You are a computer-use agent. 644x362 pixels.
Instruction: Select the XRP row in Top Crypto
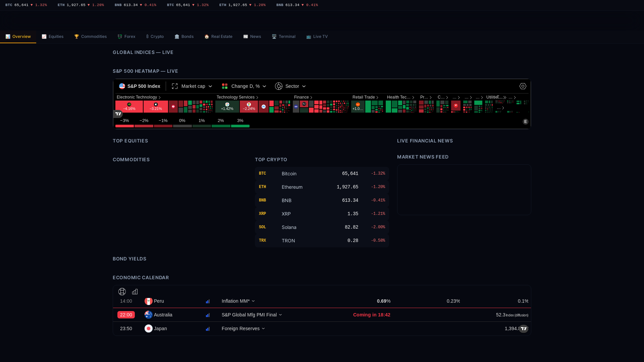tap(322, 214)
